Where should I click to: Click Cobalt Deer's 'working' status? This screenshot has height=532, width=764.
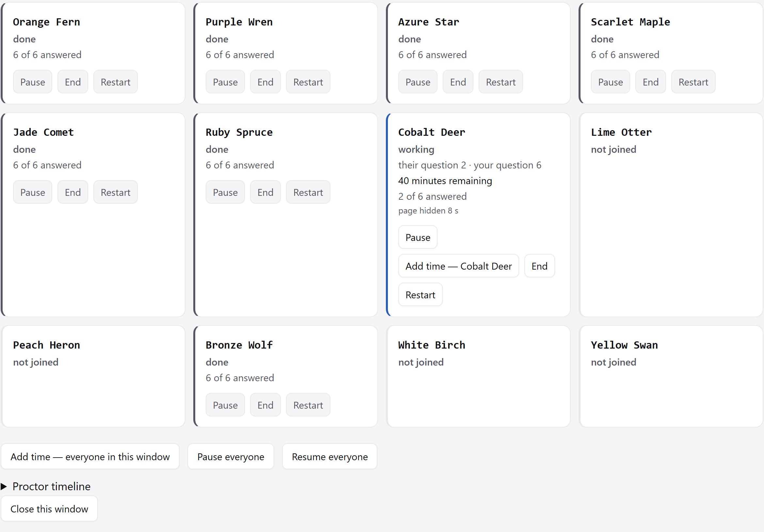tap(416, 149)
